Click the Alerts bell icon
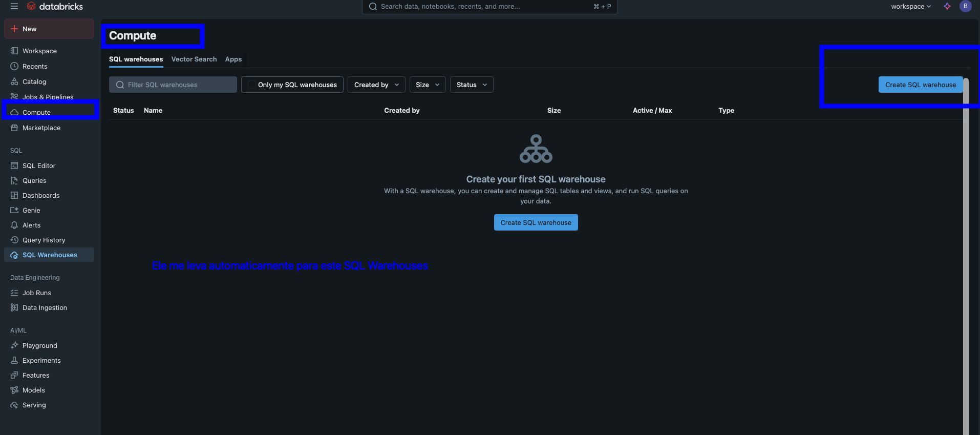 (x=14, y=225)
